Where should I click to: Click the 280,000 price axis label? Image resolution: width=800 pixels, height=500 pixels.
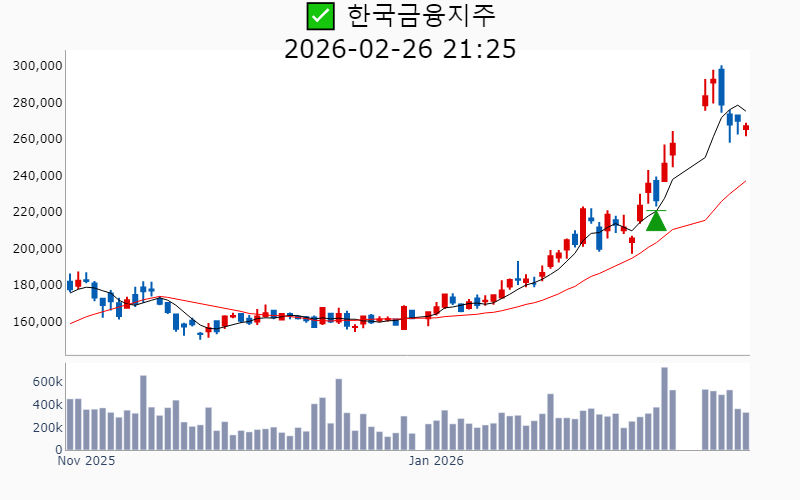pyautogui.click(x=38, y=103)
